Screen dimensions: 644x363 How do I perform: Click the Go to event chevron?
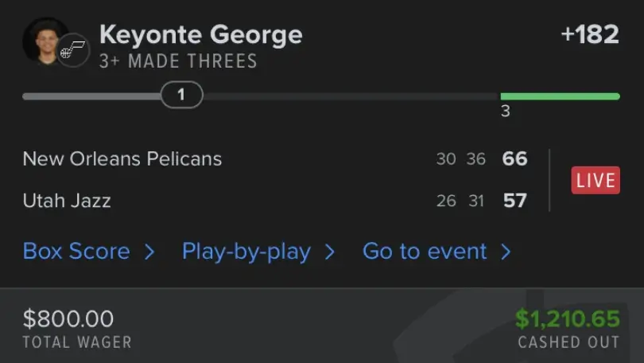tap(506, 252)
